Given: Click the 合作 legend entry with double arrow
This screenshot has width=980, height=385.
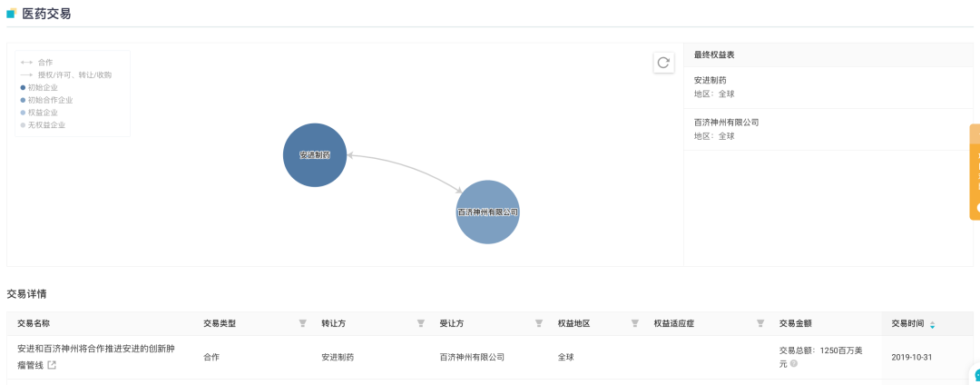Looking at the screenshot, I should pyautogui.click(x=36, y=63).
